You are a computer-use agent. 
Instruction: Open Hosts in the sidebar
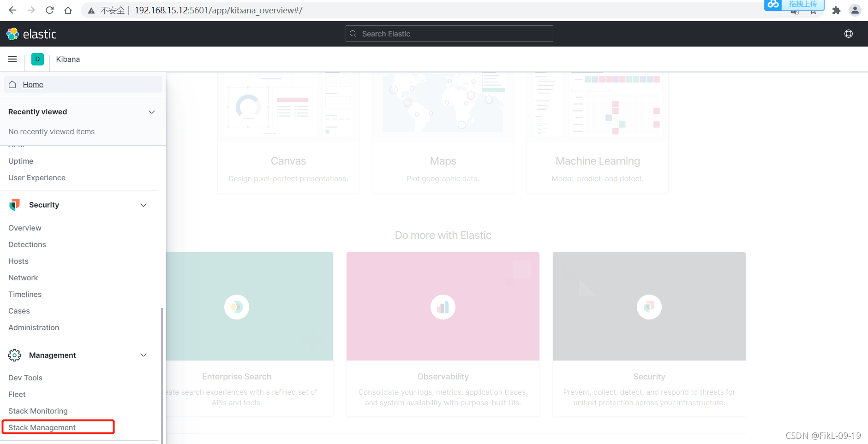click(18, 261)
